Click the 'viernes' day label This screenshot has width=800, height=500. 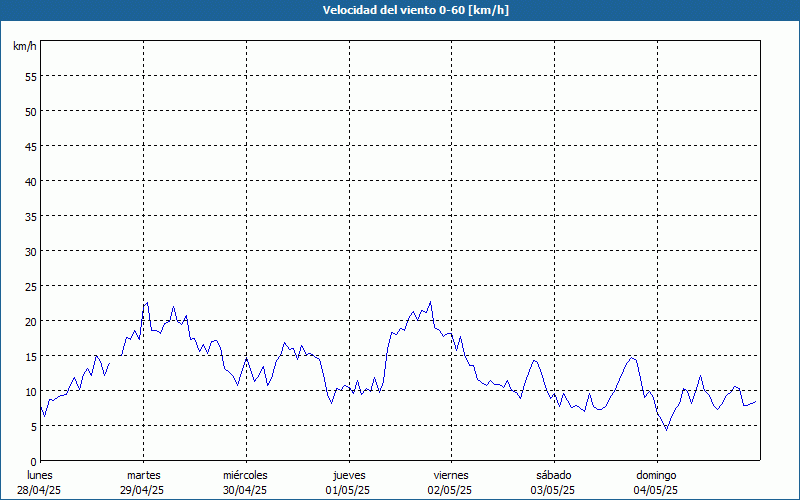[x=451, y=475]
